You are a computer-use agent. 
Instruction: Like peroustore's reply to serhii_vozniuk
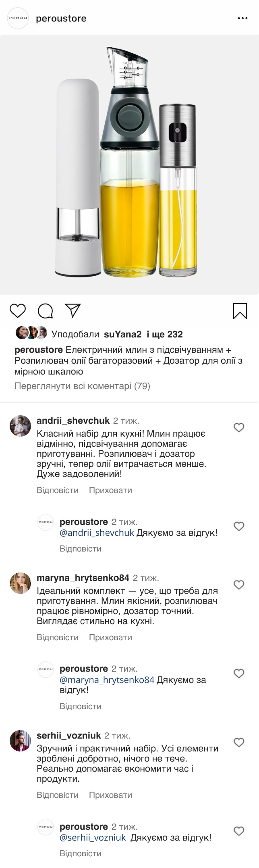click(x=239, y=831)
